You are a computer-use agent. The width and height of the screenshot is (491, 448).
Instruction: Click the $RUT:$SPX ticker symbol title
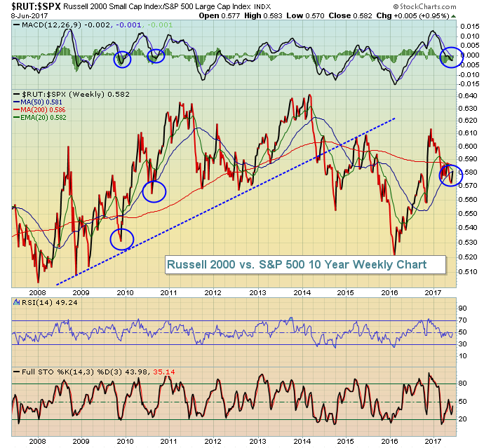36,6
